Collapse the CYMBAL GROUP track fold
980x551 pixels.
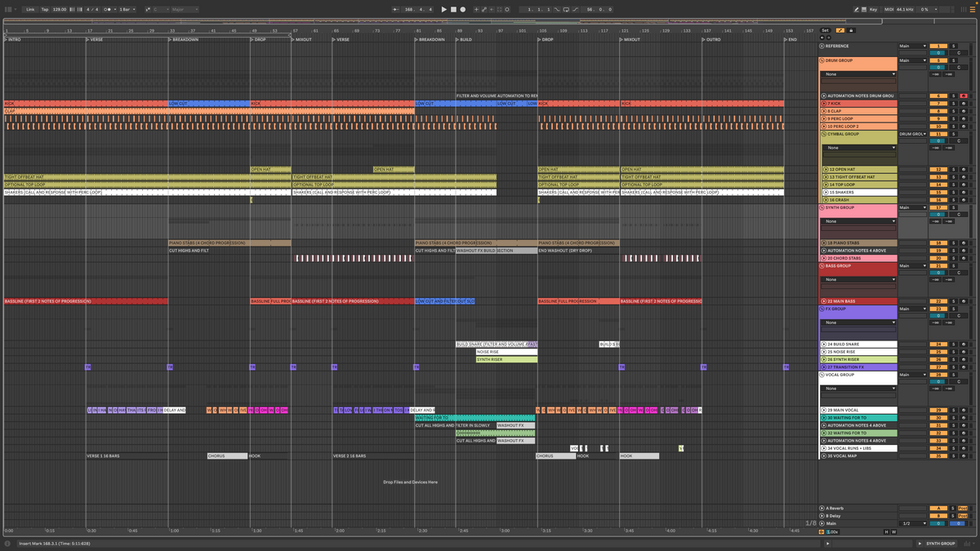(824, 134)
